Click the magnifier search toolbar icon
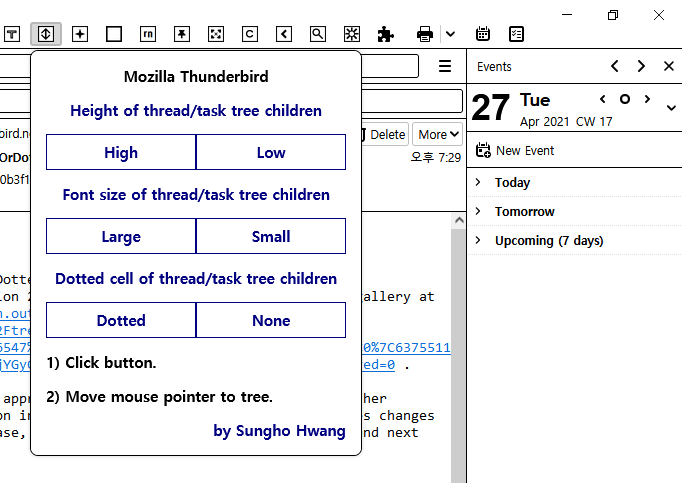 tap(318, 34)
